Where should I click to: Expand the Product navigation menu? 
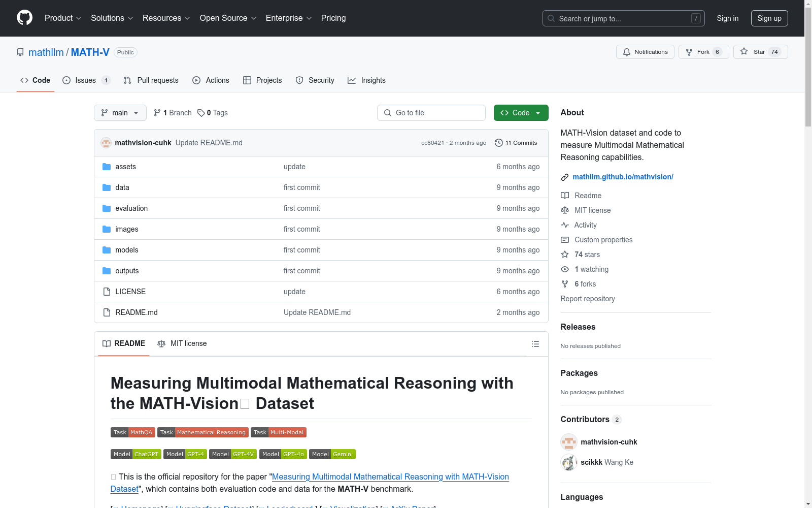pyautogui.click(x=63, y=18)
